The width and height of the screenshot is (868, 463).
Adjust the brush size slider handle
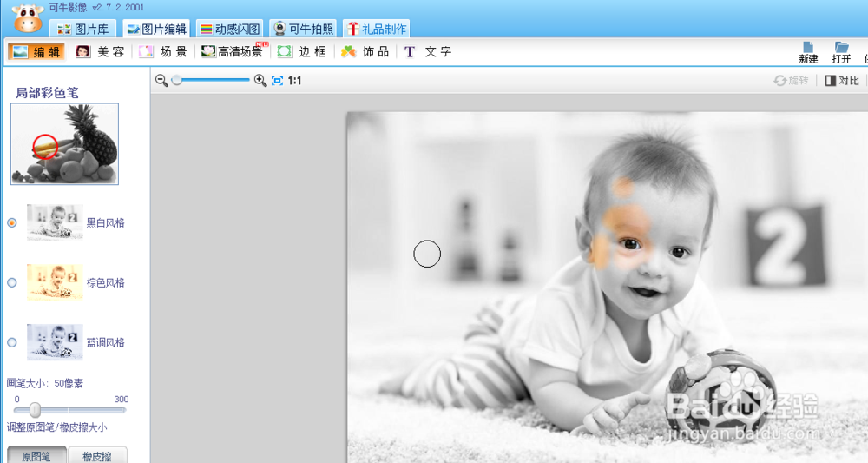(x=35, y=410)
